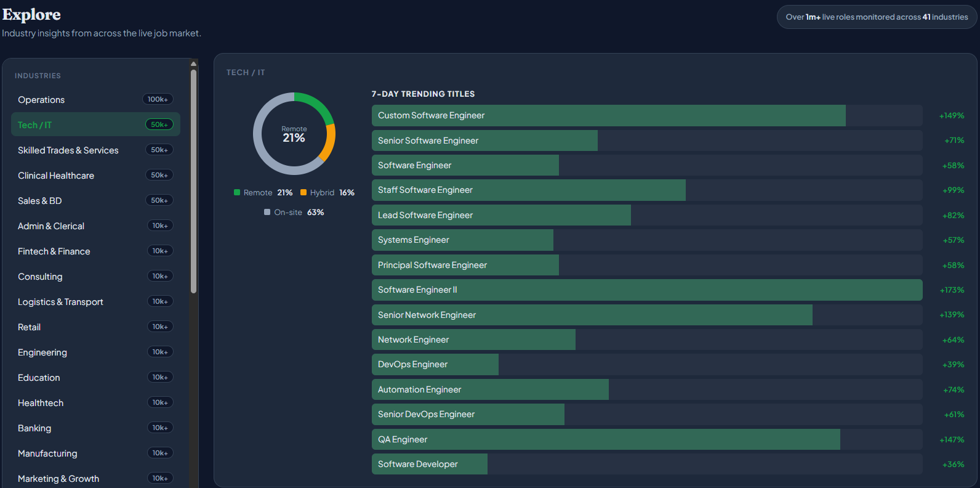Click the On-site 63% legend entry

294,212
